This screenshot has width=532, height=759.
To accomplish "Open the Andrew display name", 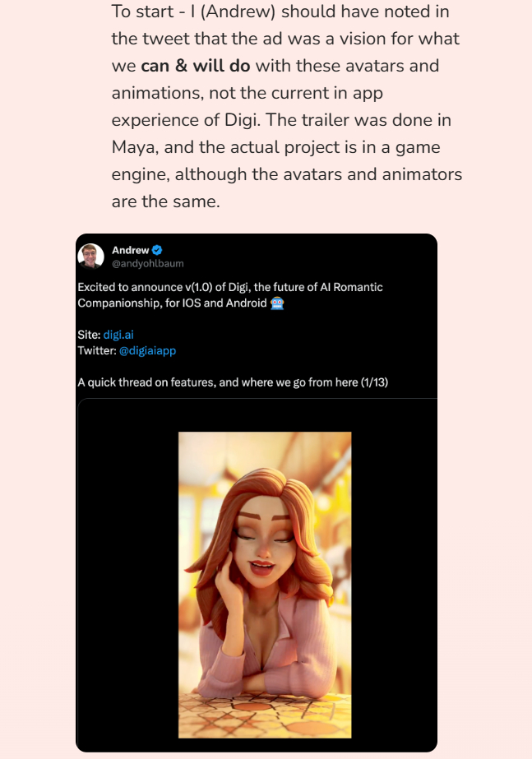I will [130, 250].
